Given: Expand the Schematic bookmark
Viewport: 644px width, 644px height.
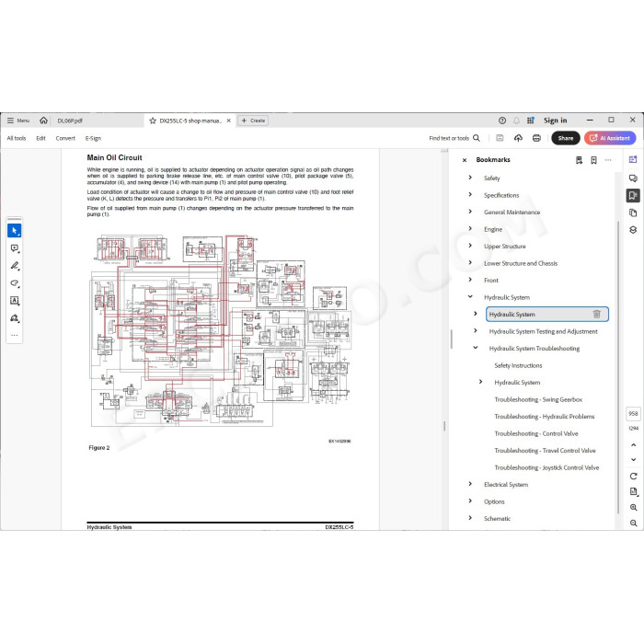Looking at the screenshot, I should coord(470,518).
